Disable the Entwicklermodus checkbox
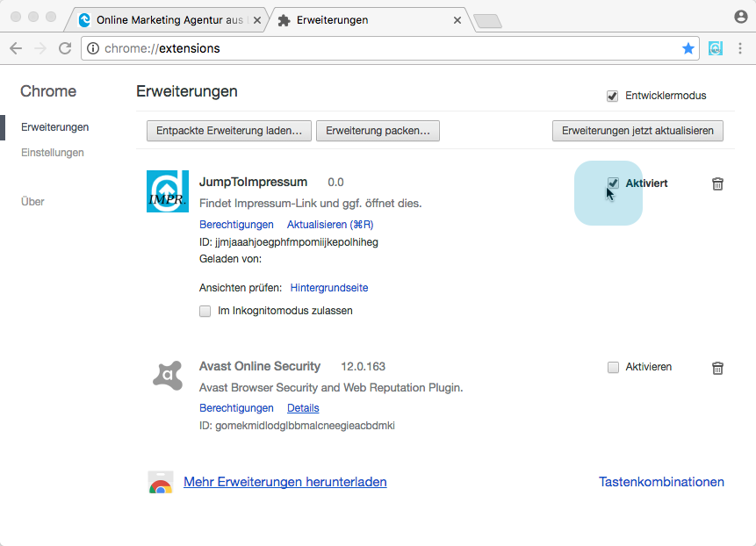Screen dimensions: 756x546 613,96
